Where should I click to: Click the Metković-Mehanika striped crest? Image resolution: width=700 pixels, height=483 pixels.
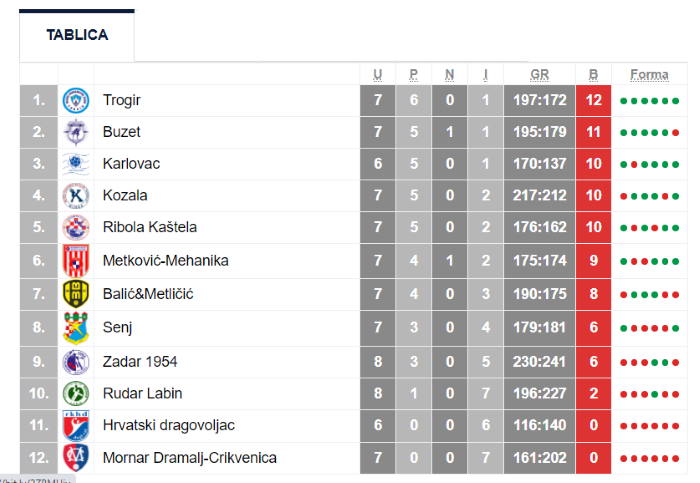coord(76,261)
